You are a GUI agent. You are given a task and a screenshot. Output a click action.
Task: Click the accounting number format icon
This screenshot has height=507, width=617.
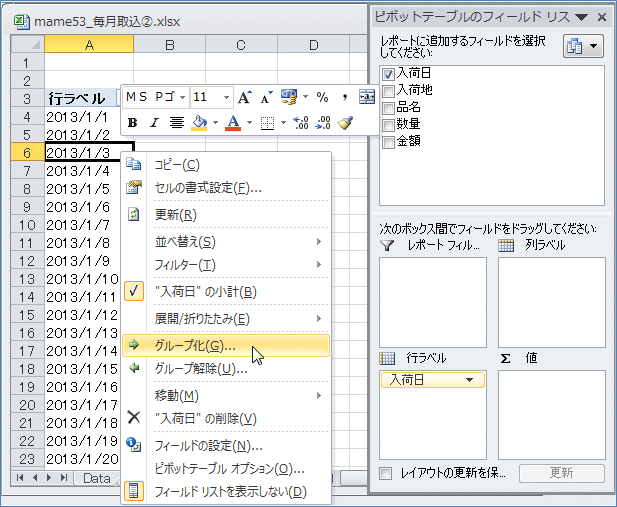288,97
